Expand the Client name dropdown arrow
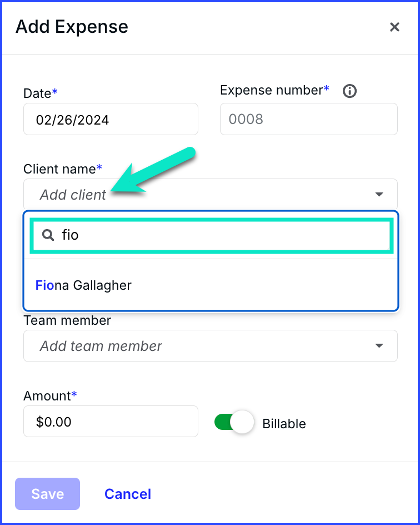The width and height of the screenshot is (420, 525). 379,195
